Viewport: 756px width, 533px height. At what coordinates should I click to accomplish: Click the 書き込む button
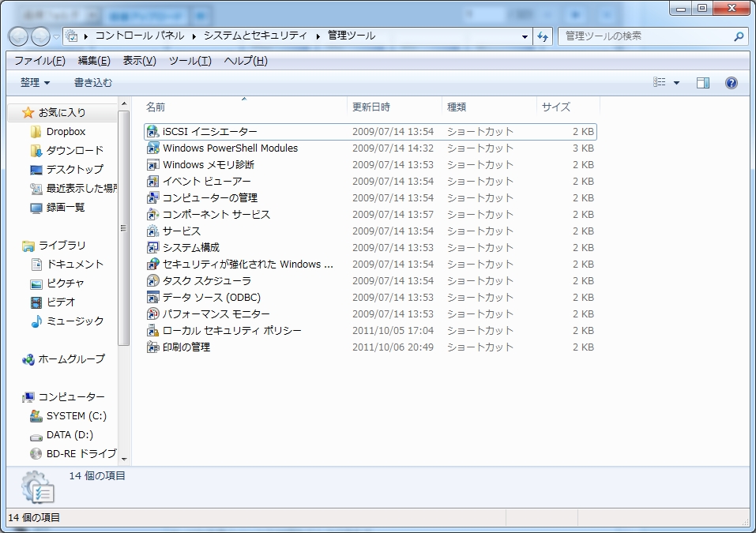93,83
